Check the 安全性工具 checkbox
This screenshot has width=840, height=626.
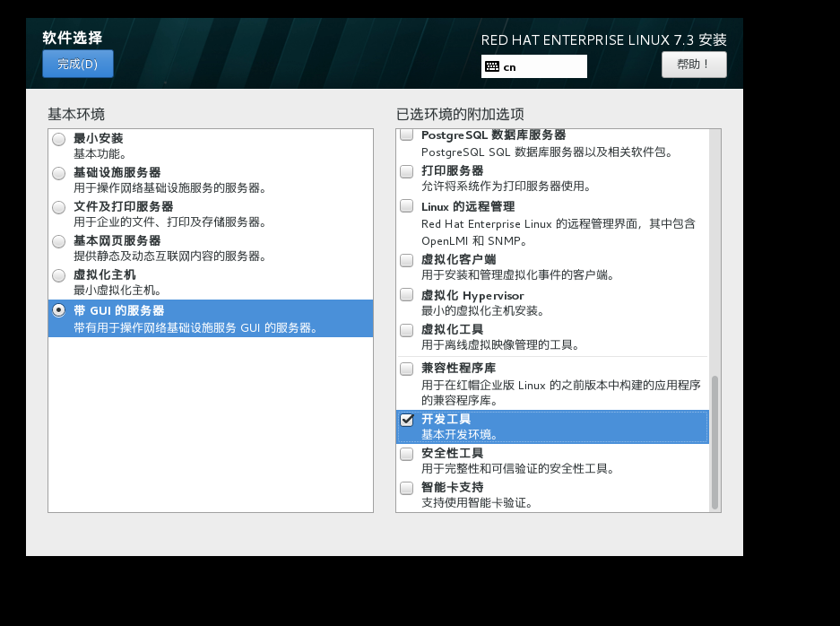tap(407, 454)
